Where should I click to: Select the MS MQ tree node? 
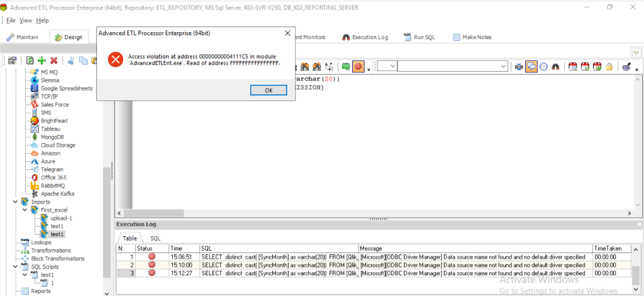point(49,72)
